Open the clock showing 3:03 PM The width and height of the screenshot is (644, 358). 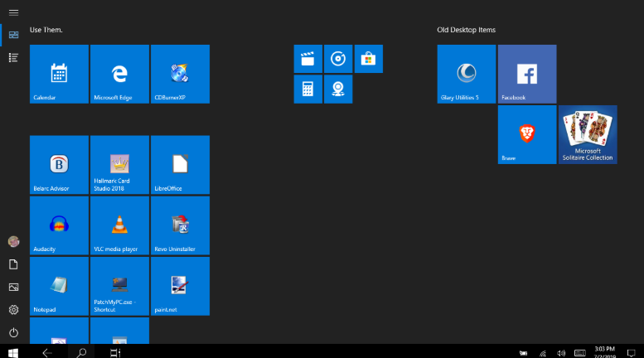[604, 352]
